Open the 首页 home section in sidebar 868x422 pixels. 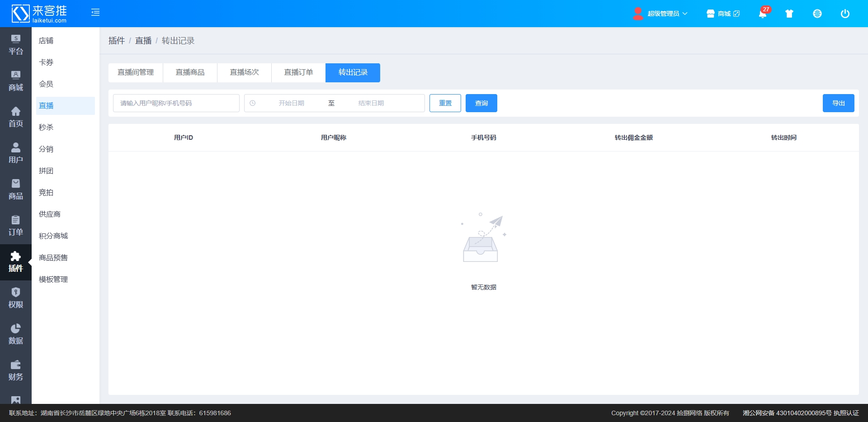tap(16, 117)
